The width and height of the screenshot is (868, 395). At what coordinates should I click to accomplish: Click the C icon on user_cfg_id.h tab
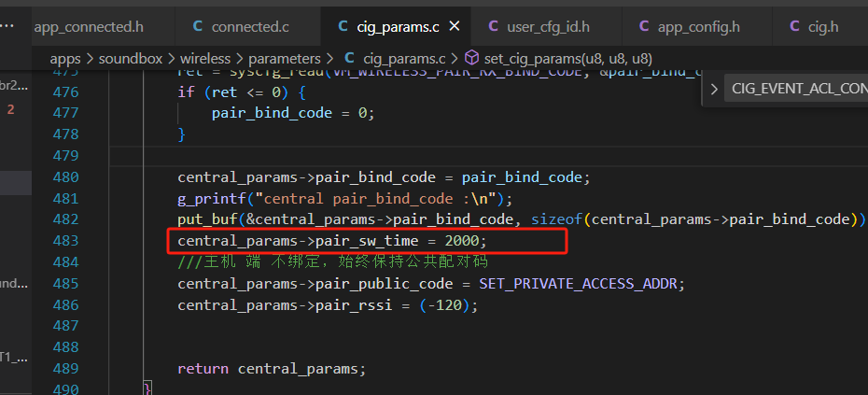tap(493, 26)
